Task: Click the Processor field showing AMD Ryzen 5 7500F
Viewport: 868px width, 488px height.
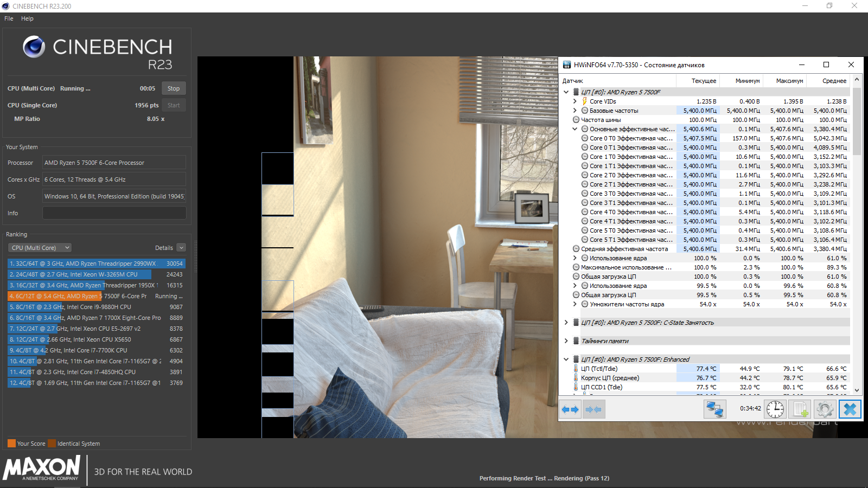Action: (114, 163)
